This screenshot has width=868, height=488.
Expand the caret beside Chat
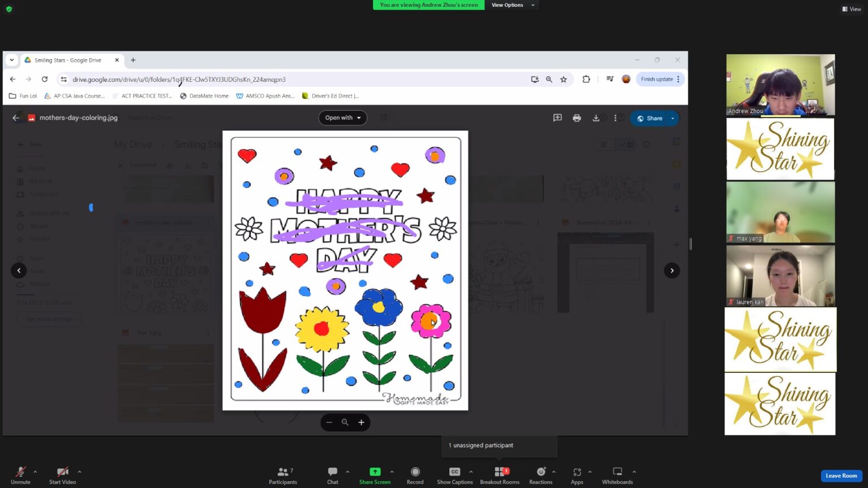coord(348,472)
